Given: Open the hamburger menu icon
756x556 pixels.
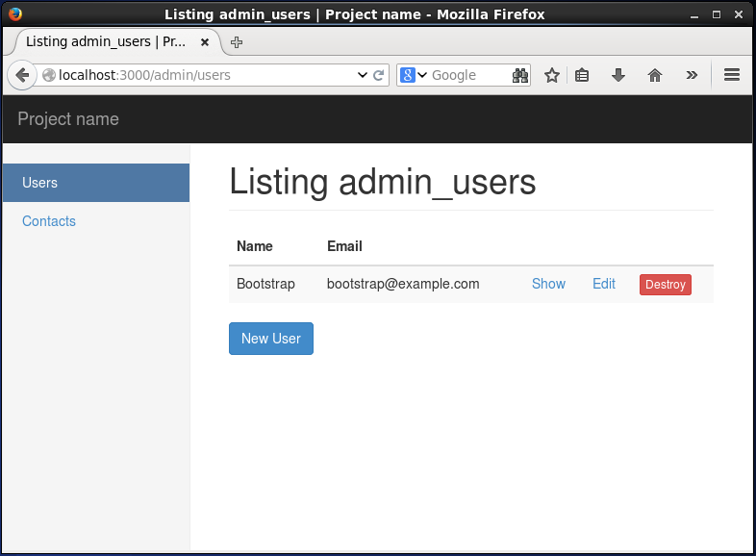Looking at the screenshot, I should point(731,75).
